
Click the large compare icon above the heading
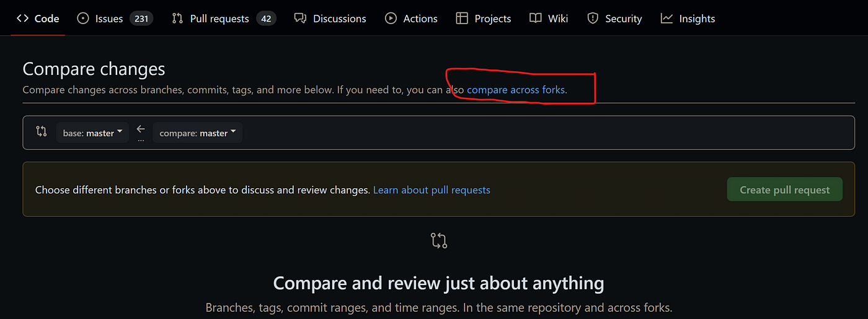(439, 241)
